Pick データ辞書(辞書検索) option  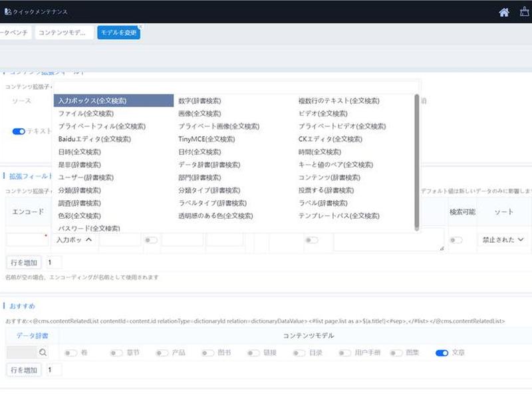coord(209,164)
